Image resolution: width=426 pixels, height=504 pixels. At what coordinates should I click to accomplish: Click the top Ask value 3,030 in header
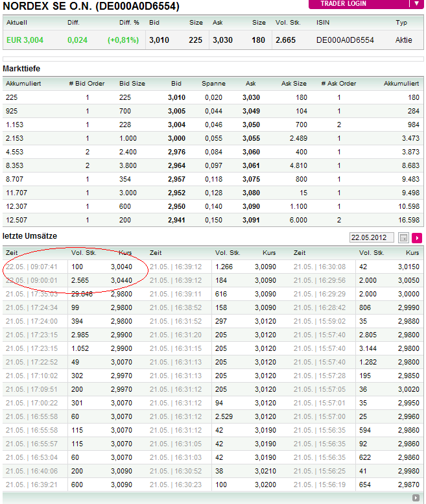(x=222, y=40)
